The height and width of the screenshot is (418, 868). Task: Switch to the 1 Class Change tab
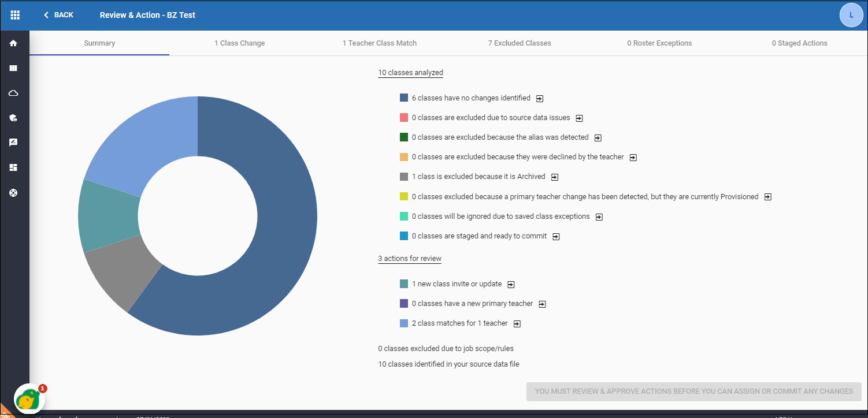point(239,43)
